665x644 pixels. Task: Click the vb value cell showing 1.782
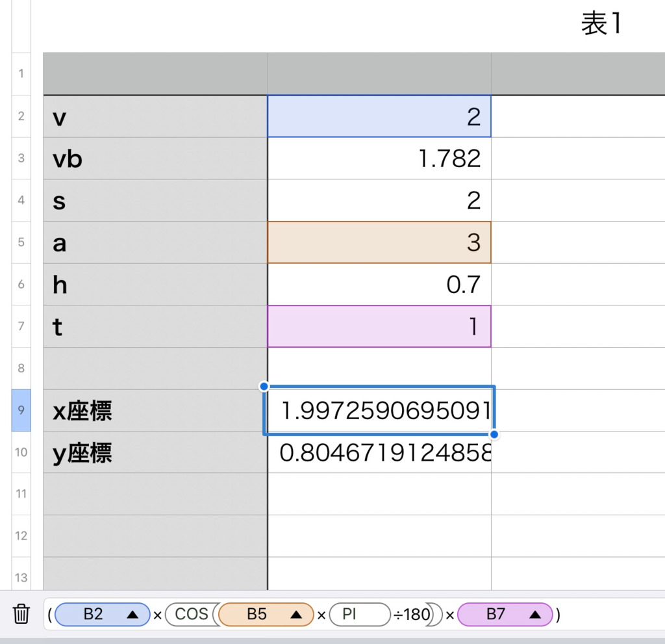pyautogui.click(x=379, y=159)
